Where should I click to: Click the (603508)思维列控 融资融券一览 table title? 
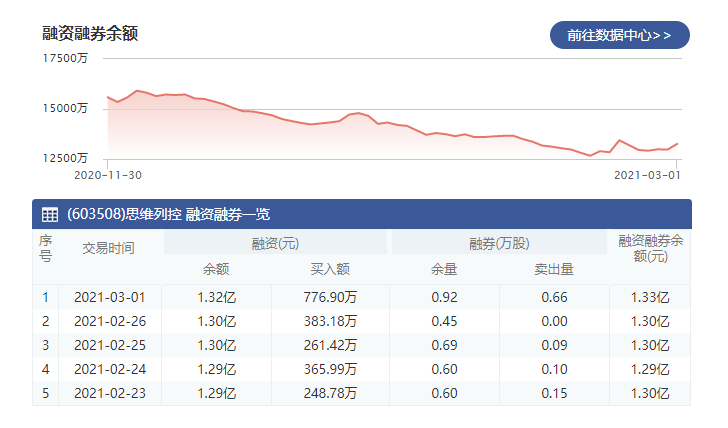(169, 214)
